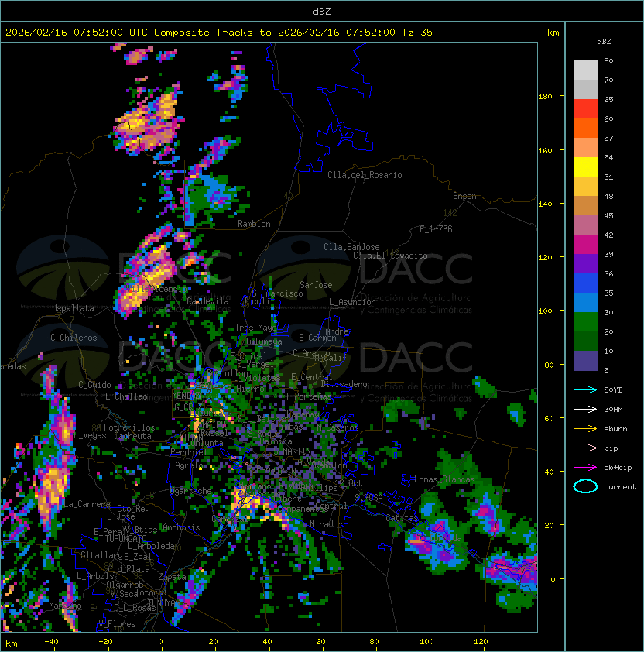Click the 'dBZ' title at top center

pyautogui.click(x=322, y=11)
